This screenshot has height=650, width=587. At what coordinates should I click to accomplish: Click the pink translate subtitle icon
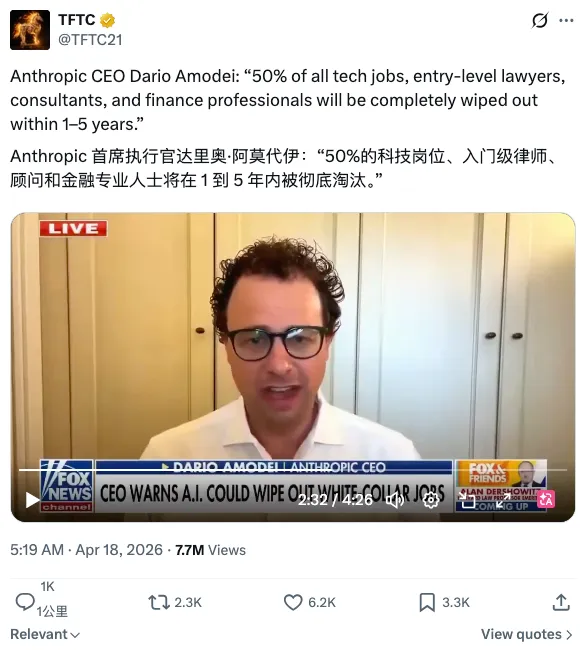[545, 500]
